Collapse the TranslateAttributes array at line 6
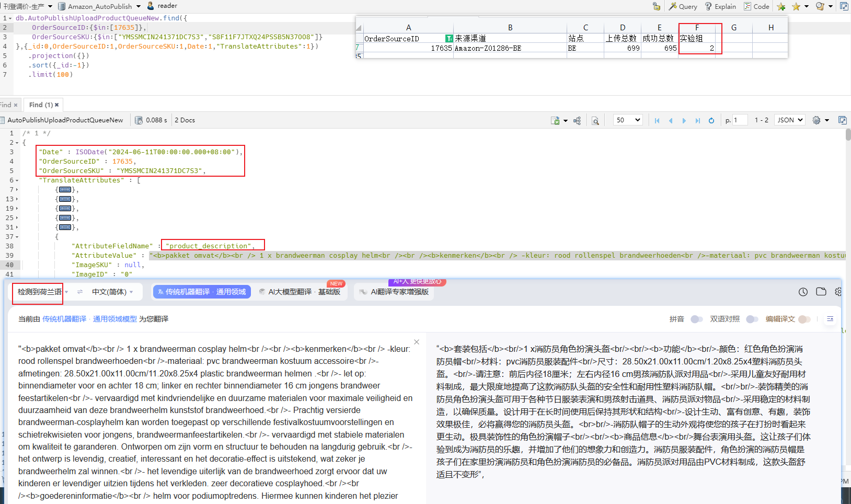 [x=17, y=180]
